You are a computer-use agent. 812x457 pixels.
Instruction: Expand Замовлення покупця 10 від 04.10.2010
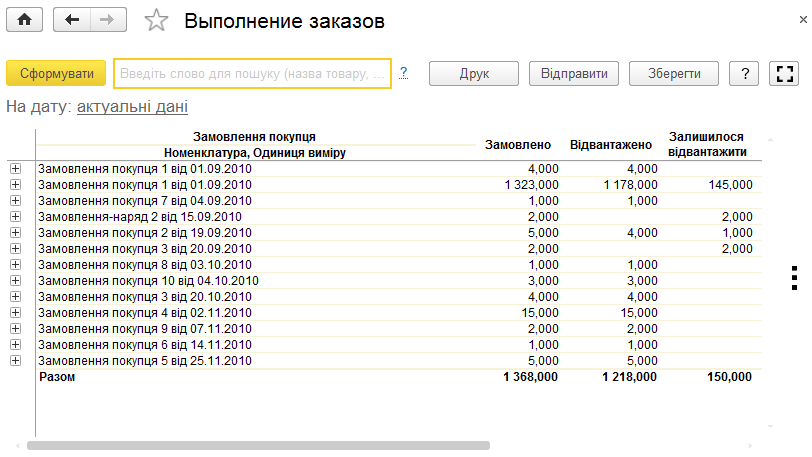pyautogui.click(x=16, y=281)
